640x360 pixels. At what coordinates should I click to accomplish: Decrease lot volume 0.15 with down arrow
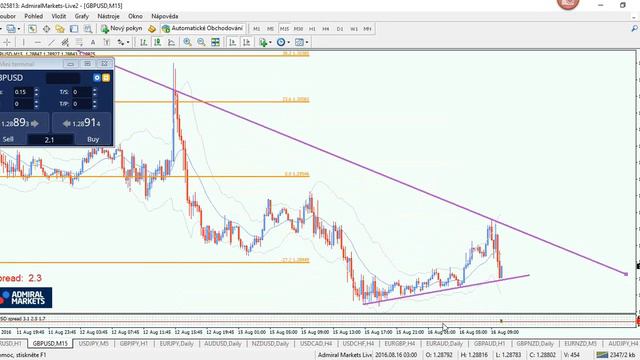[36, 94]
